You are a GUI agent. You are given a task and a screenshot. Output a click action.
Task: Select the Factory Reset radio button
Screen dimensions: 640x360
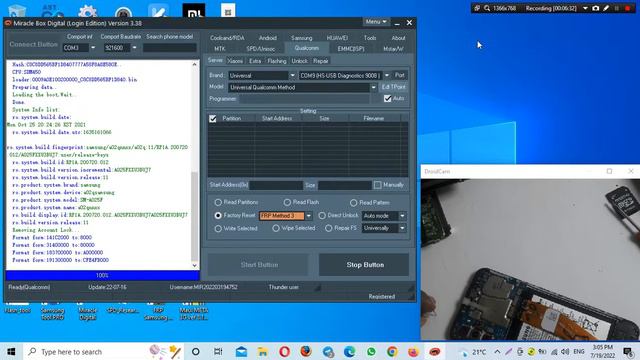[x=218, y=215]
